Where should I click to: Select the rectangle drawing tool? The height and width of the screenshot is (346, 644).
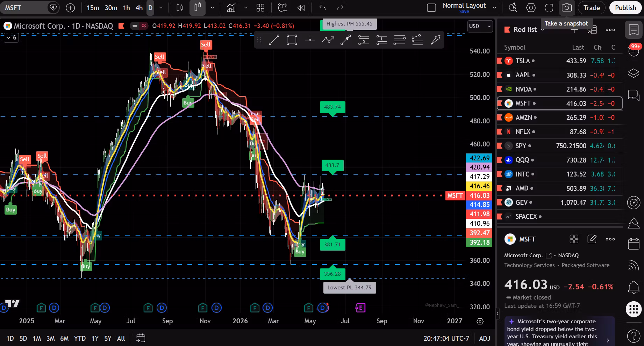point(292,40)
